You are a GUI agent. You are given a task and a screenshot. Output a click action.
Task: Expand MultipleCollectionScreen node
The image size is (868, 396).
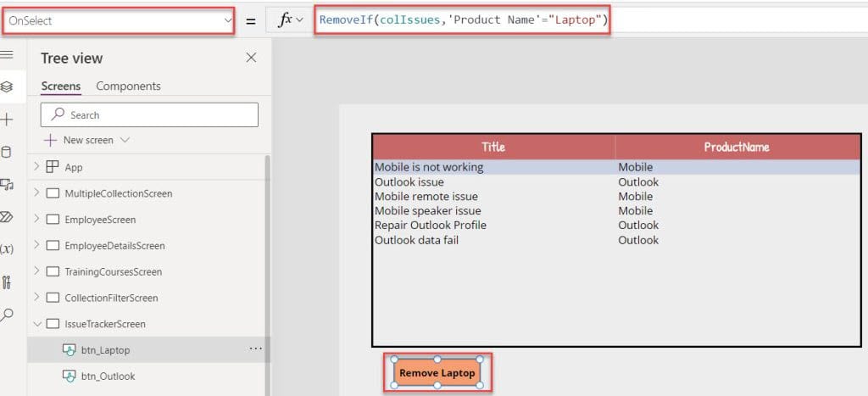point(36,192)
